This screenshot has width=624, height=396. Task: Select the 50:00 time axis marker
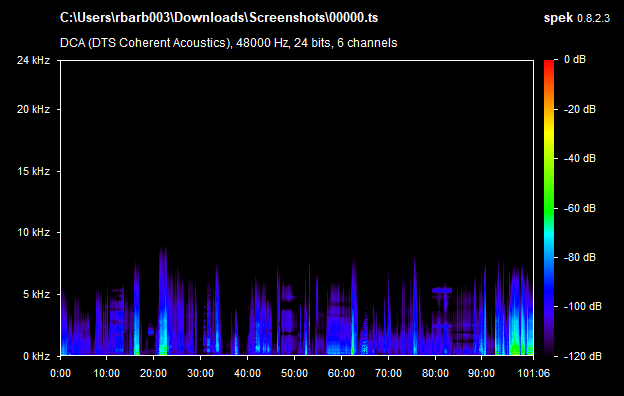294,373
